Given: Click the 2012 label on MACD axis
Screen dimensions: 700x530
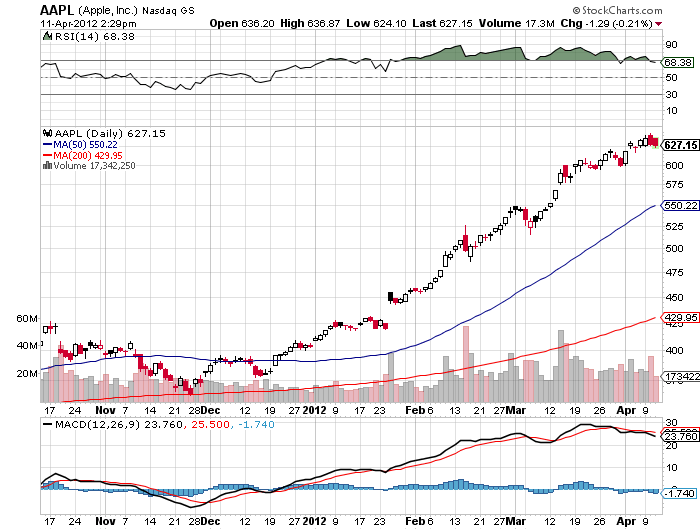Looking at the screenshot, I should (314, 521).
